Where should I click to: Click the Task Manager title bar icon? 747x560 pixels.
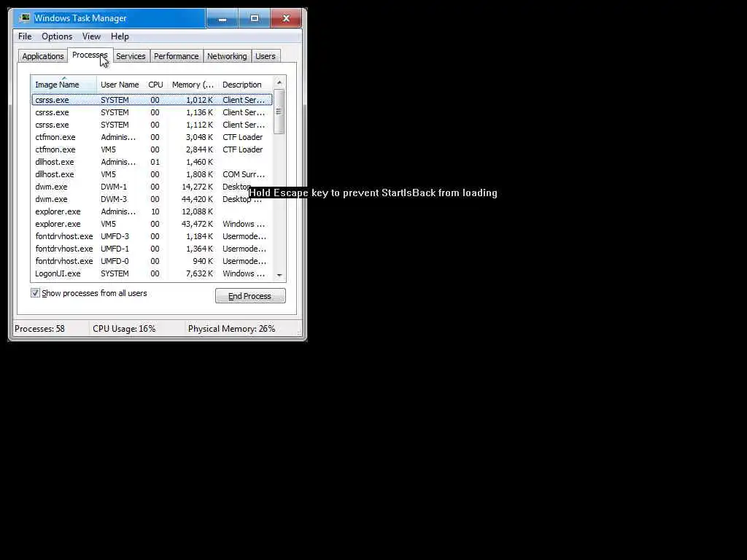[25, 18]
